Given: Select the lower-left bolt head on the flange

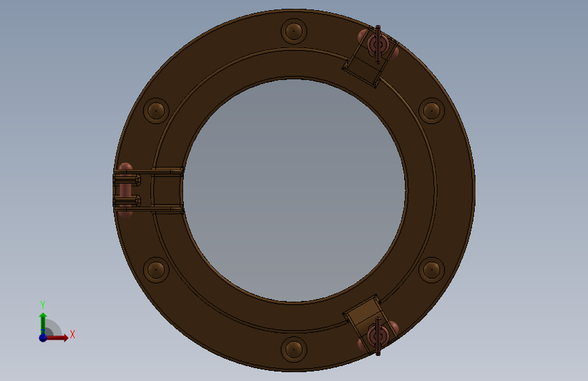Looking at the screenshot, I should pos(156,270).
